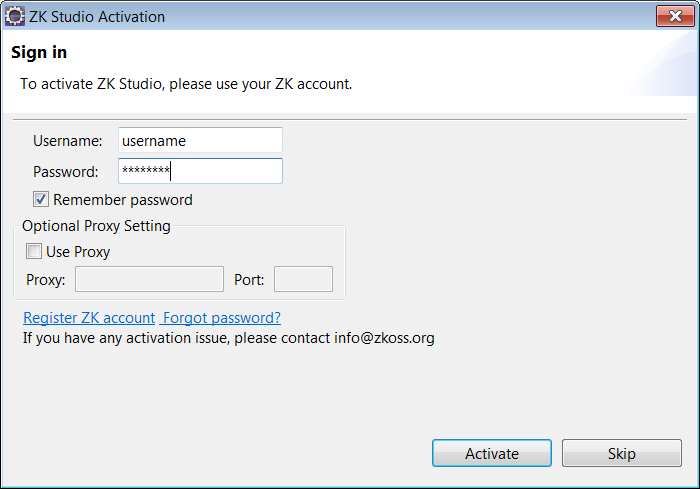This screenshot has height=489, width=700.
Task: Select the Port number text box
Action: [x=304, y=279]
